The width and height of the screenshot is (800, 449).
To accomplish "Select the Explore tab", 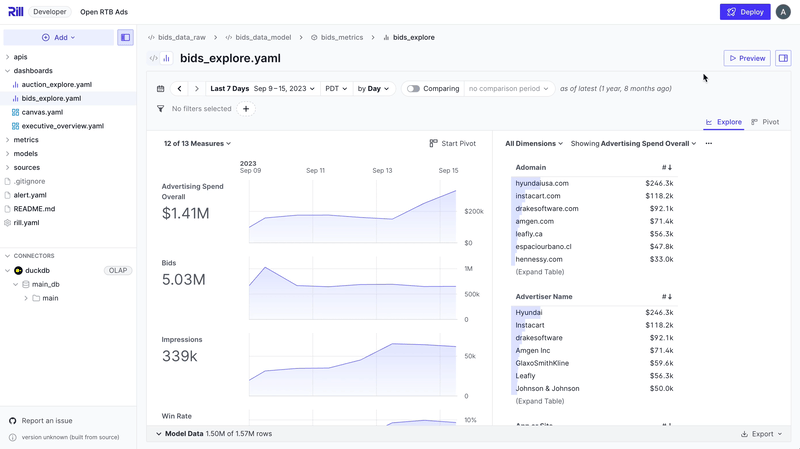I will point(723,122).
